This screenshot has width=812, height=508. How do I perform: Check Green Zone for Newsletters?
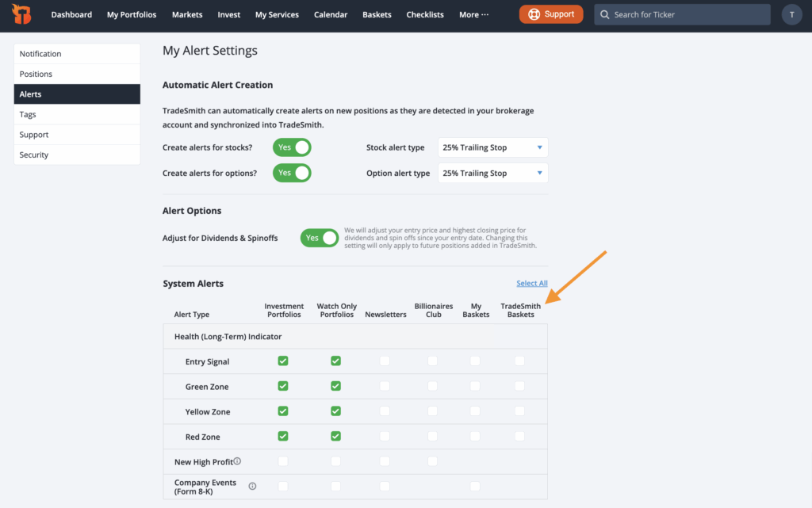click(x=385, y=386)
